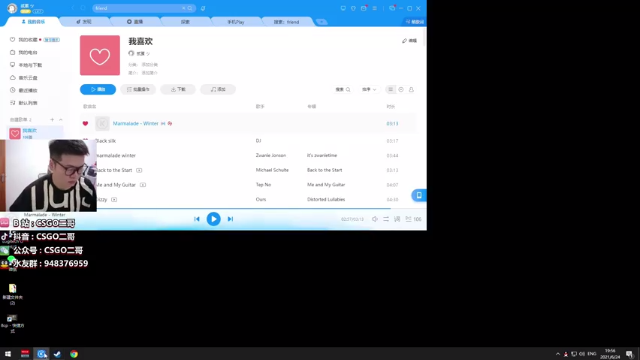
Task: Switch to list view icon
Action: tap(391, 89)
